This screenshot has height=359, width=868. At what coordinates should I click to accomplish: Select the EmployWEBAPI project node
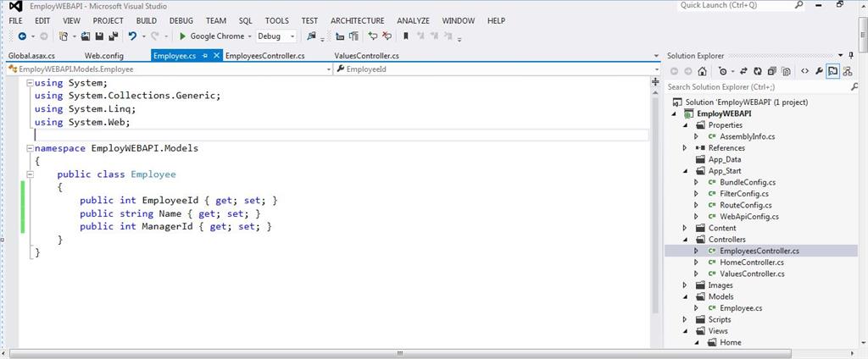pyautogui.click(x=724, y=114)
